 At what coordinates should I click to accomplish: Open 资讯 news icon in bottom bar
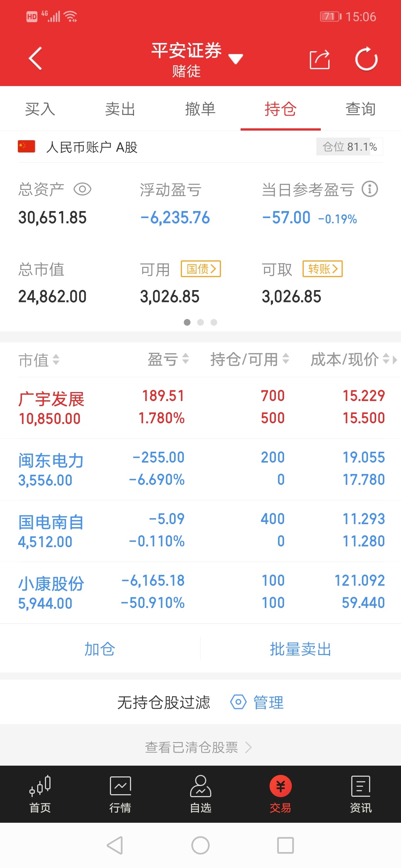pyautogui.click(x=361, y=786)
